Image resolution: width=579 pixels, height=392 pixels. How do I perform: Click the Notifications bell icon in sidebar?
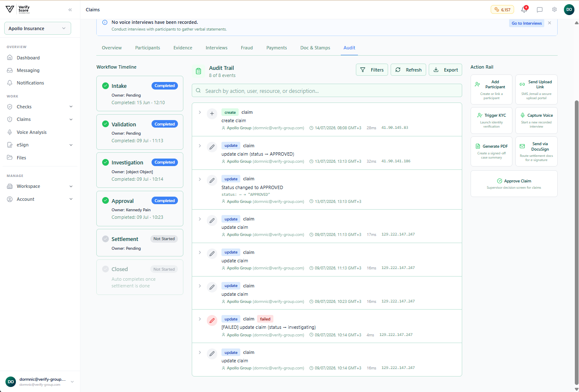coord(10,83)
